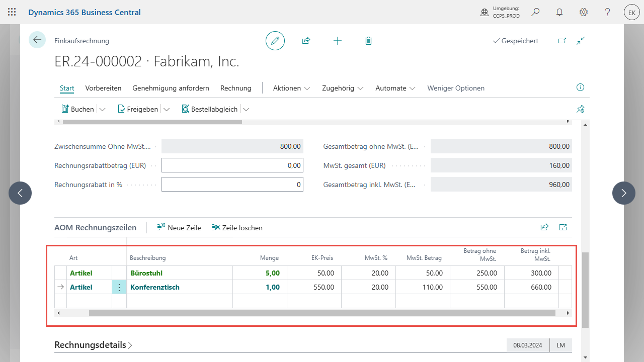Click the Gespeichert saved status indicator
This screenshot has width=644, height=362.
(x=516, y=41)
